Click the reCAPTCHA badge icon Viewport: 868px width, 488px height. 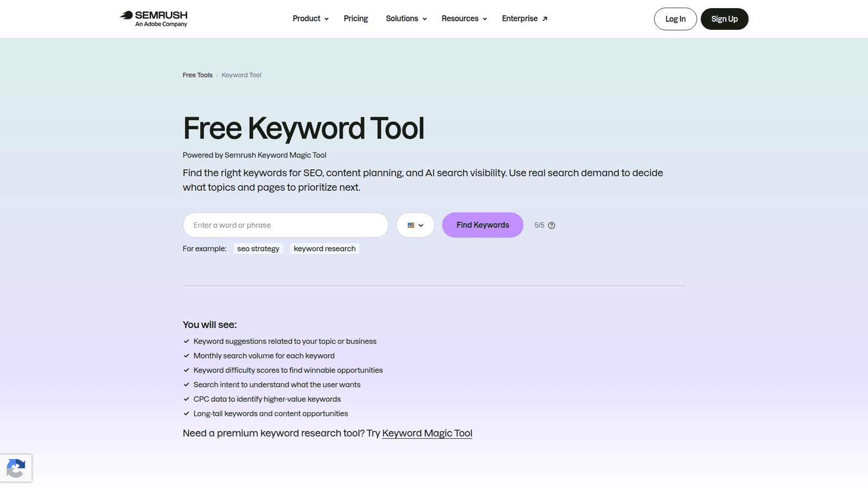coord(16,468)
